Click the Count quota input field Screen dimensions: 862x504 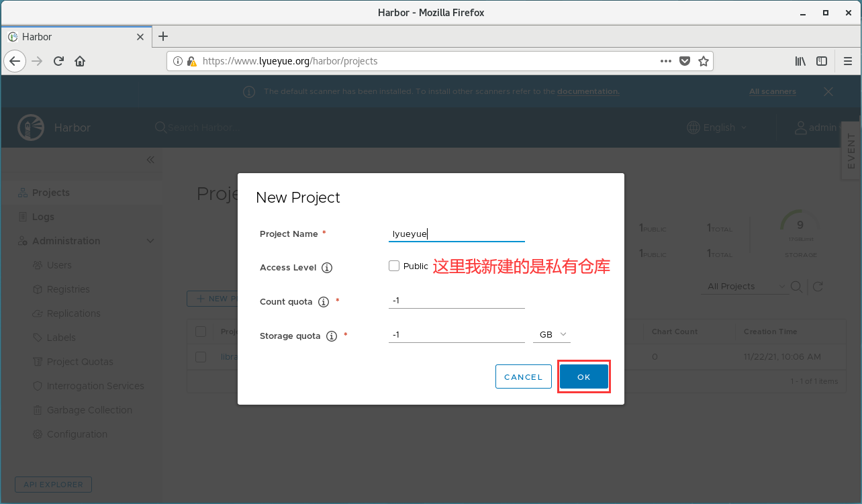pyautogui.click(x=457, y=301)
